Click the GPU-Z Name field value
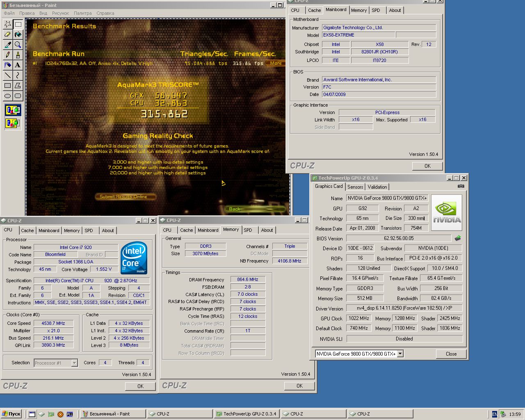The width and height of the screenshot is (525, 420). tap(387, 198)
